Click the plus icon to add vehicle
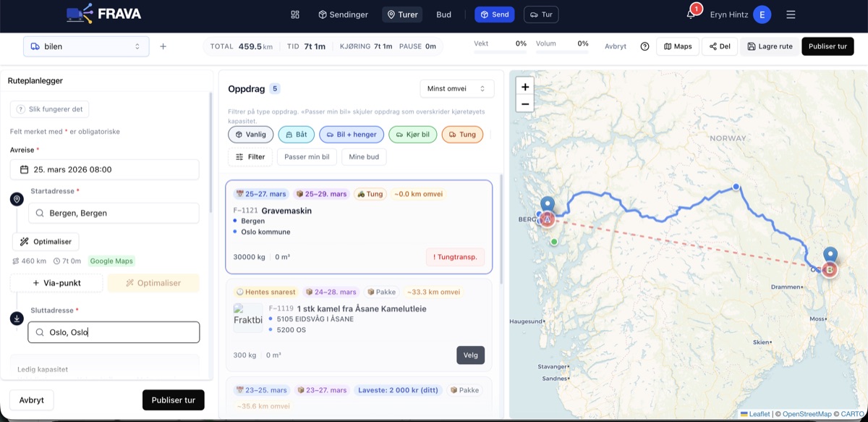Viewport: 868px width, 422px height. [x=163, y=46]
